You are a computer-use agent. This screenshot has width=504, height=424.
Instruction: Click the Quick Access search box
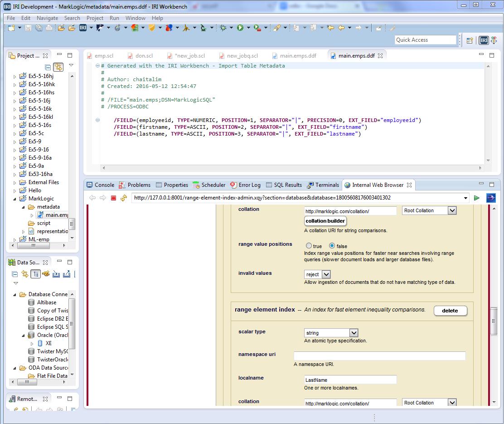coord(426,40)
